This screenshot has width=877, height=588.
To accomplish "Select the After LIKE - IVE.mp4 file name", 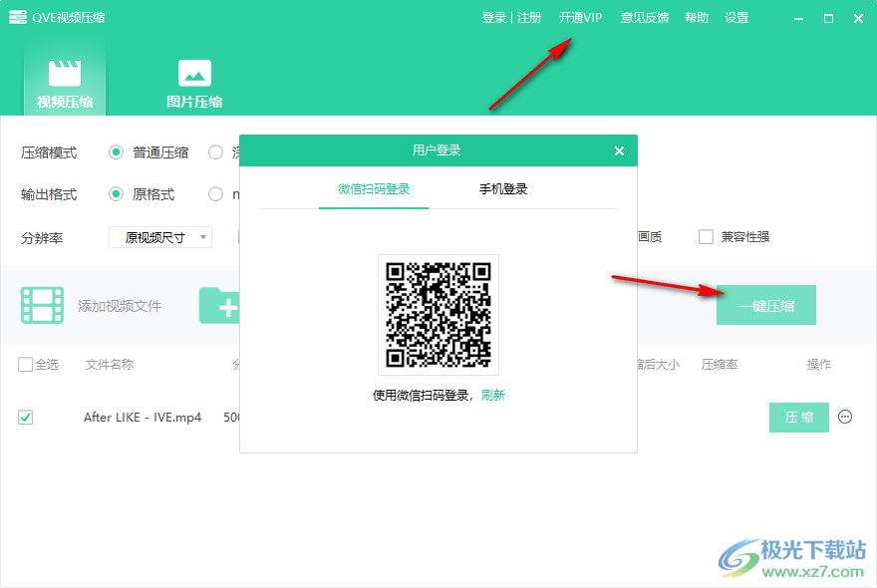I will (x=143, y=418).
